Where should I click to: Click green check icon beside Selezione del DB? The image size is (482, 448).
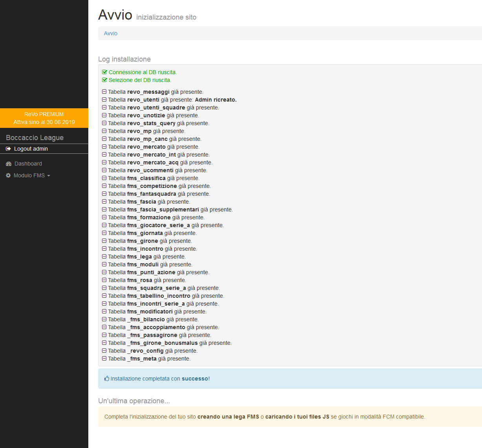tap(104, 80)
